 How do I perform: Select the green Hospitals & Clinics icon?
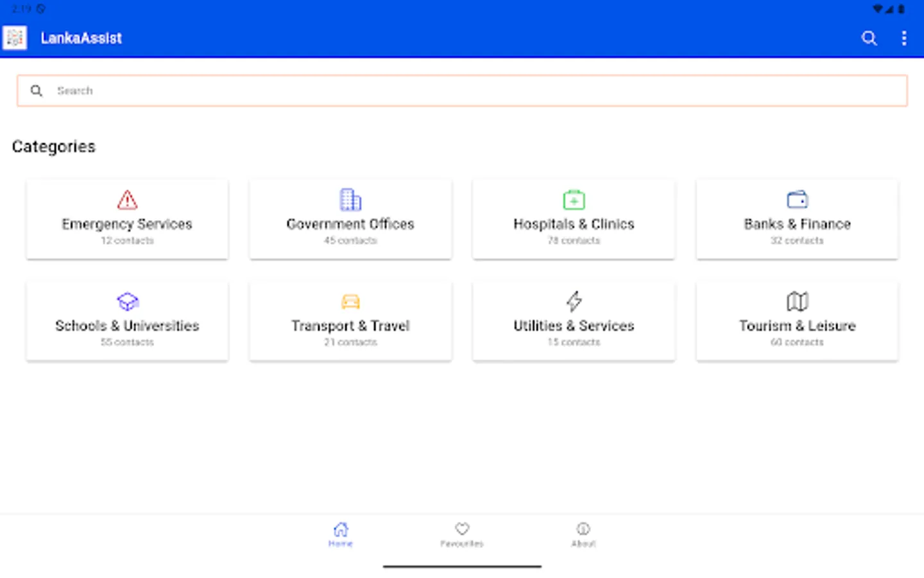pyautogui.click(x=574, y=200)
